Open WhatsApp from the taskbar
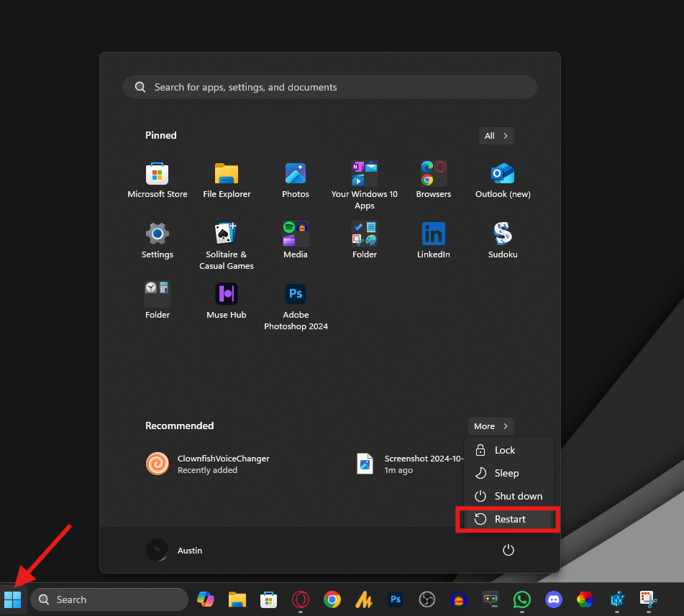The width and height of the screenshot is (684, 616). click(521, 599)
